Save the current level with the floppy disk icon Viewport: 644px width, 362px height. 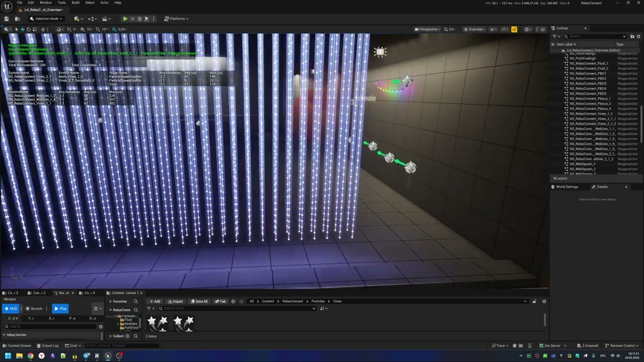pos(7,19)
